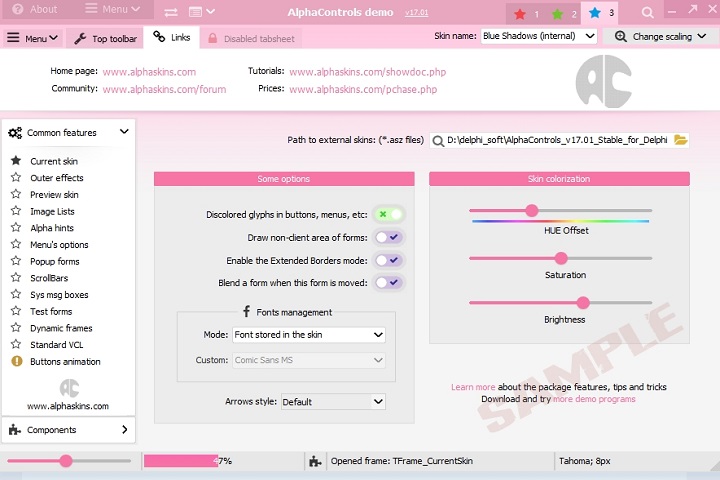Screen dimensions: 720x480
Task: Click the HUE Offset slider handle
Action: coord(532,210)
